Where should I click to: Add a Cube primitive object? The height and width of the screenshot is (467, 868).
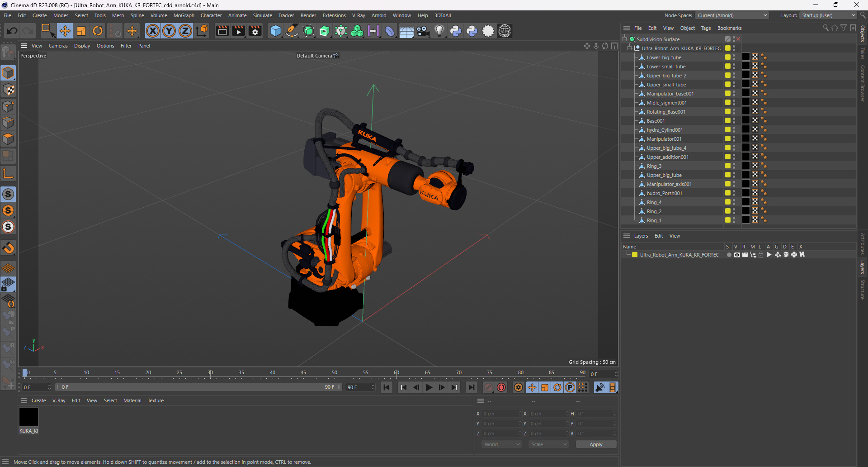pos(275,31)
